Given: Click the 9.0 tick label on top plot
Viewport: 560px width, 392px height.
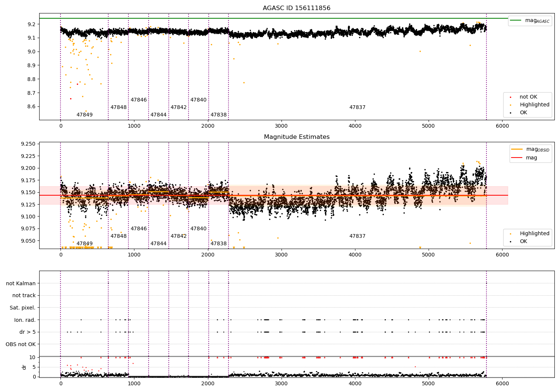Looking at the screenshot, I should point(31,52).
